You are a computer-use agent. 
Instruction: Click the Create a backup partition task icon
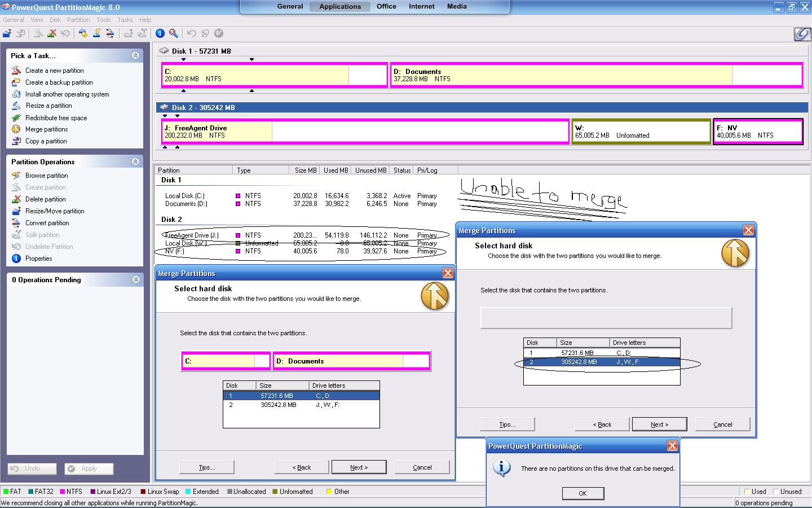click(16, 82)
